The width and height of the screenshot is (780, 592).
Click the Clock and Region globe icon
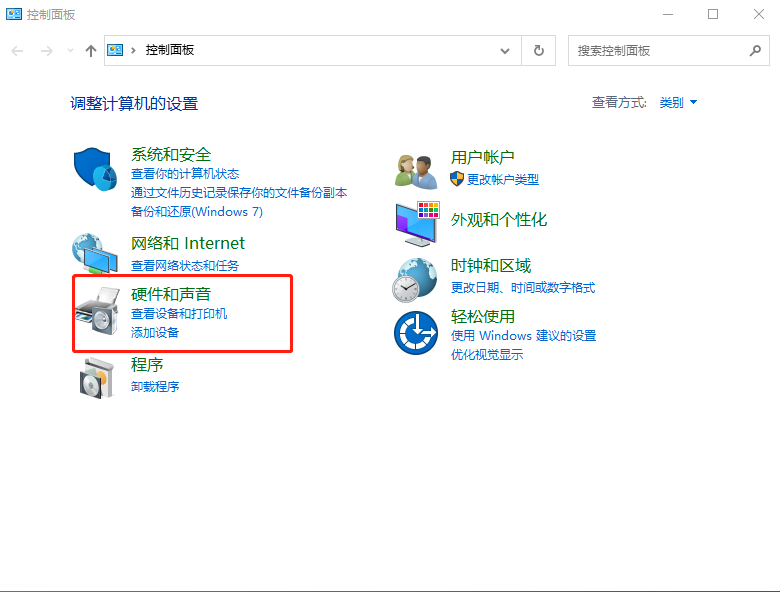[x=415, y=280]
